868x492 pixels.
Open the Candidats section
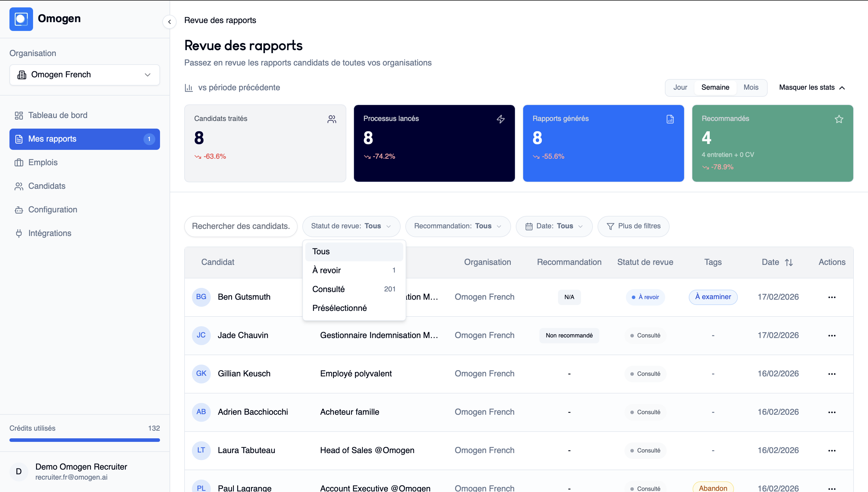coord(47,186)
